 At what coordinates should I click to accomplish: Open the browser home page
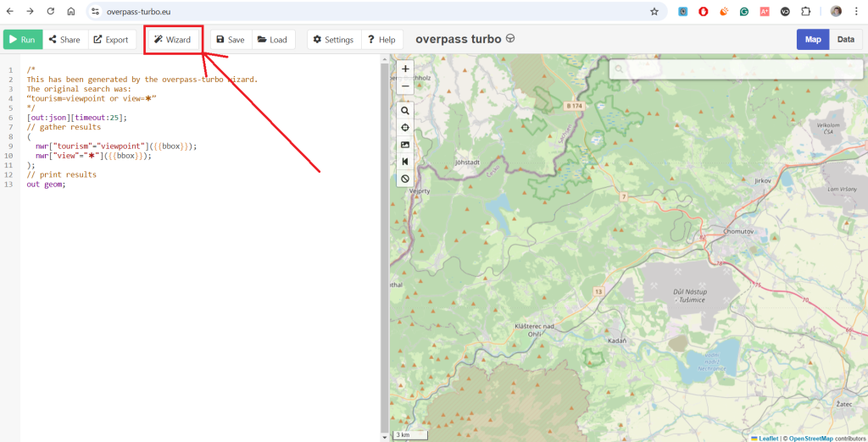click(71, 11)
